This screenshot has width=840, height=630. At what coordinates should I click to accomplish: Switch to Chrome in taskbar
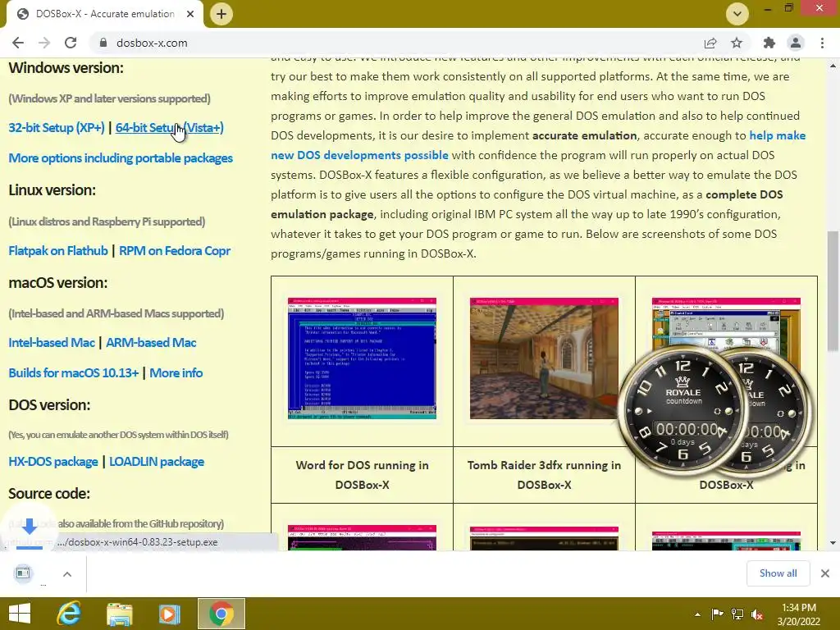click(221, 614)
